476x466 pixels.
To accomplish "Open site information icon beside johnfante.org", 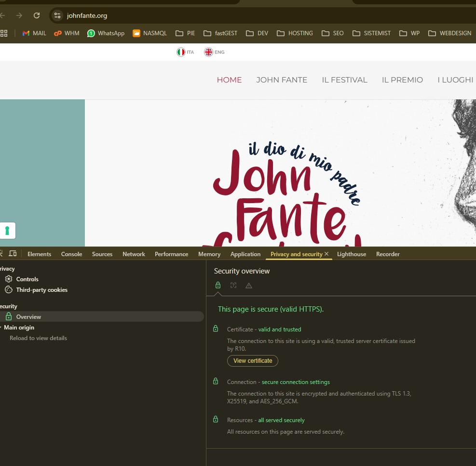I will click(57, 15).
